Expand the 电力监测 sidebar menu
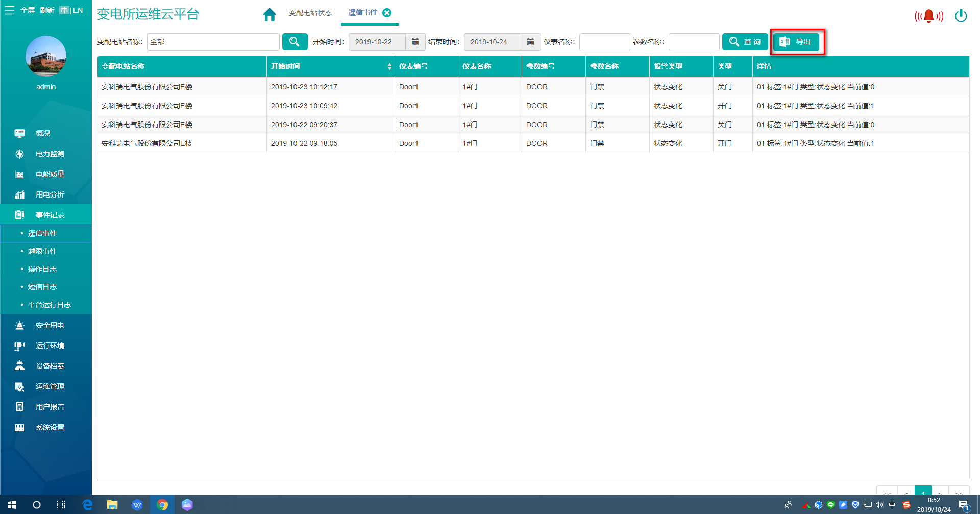980x514 pixels. [50, 154]
